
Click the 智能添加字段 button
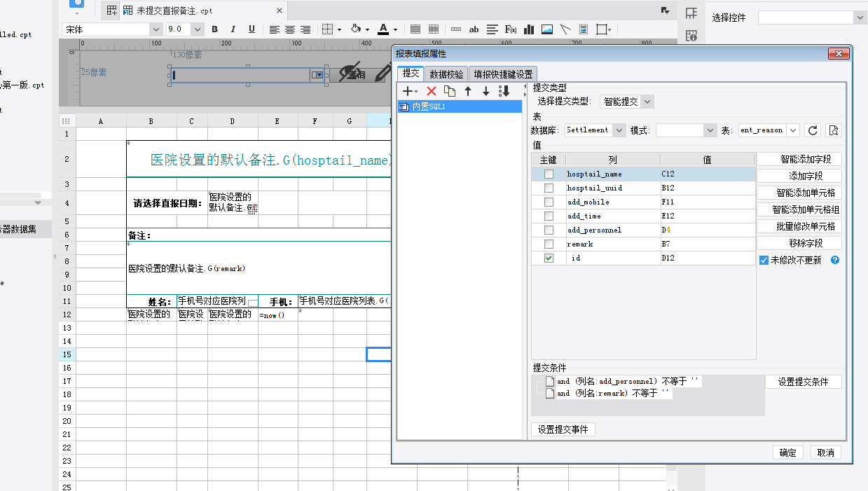[799, 159]
